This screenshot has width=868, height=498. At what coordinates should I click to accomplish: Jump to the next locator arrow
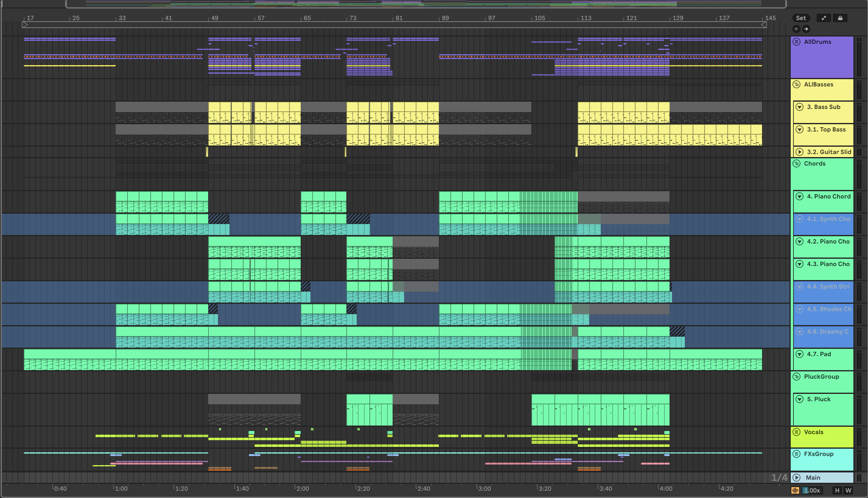[806, 29]
